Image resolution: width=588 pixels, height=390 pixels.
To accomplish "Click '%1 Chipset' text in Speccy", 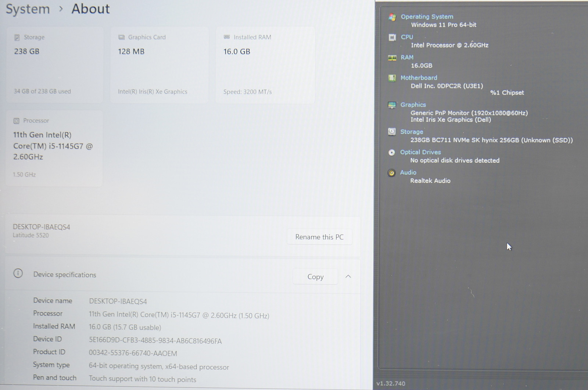I will (507, 93).
